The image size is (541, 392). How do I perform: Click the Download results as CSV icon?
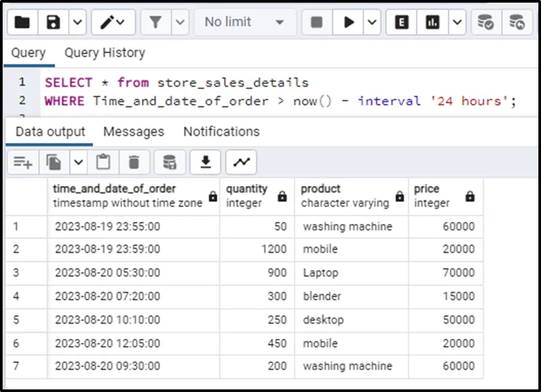click(206, 162)
